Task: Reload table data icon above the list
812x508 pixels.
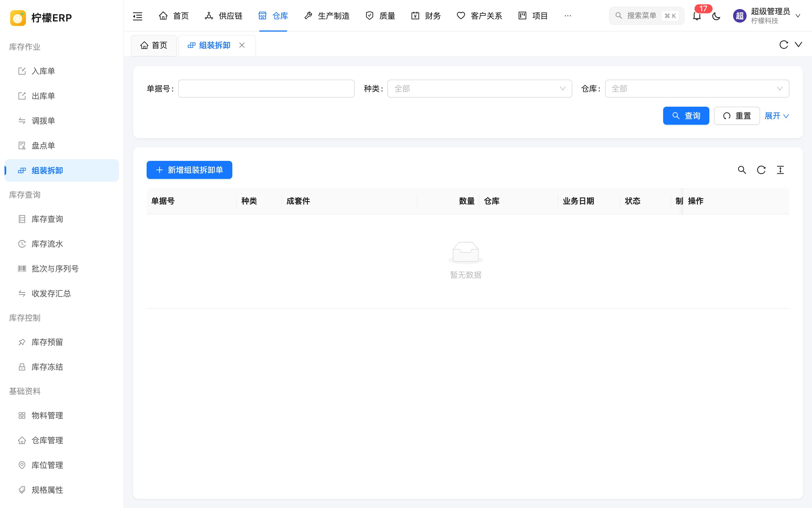Action: [x=761, y=170]
